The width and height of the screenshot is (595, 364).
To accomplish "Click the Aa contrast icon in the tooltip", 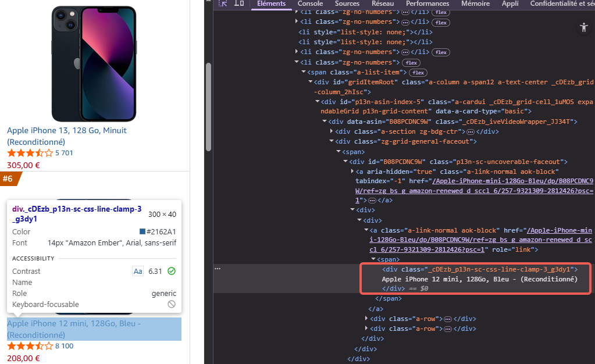I will (138, 271).
